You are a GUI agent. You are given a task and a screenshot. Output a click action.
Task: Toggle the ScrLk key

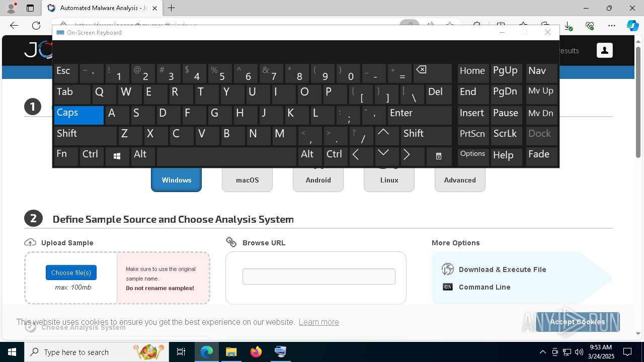(x=507, y=135)
